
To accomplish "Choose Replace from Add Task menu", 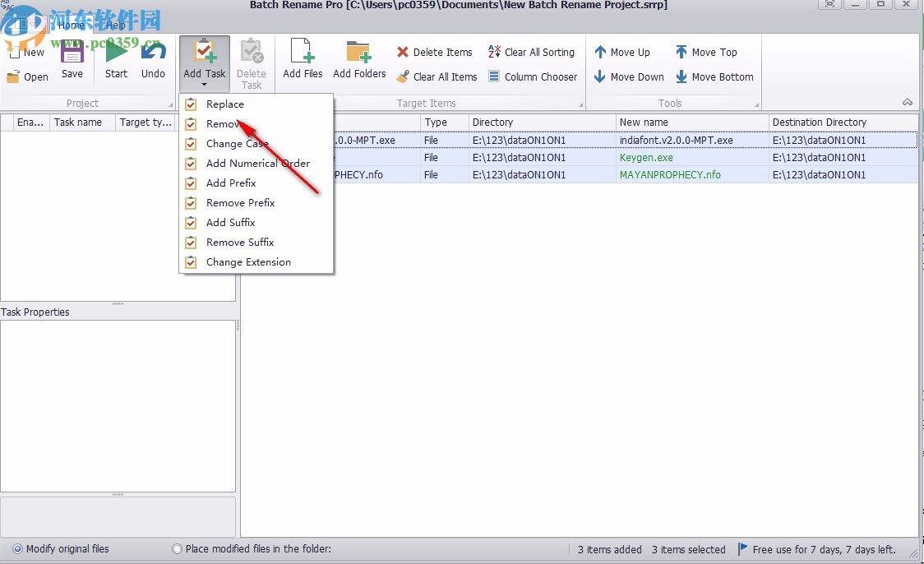I will (256, 104).
